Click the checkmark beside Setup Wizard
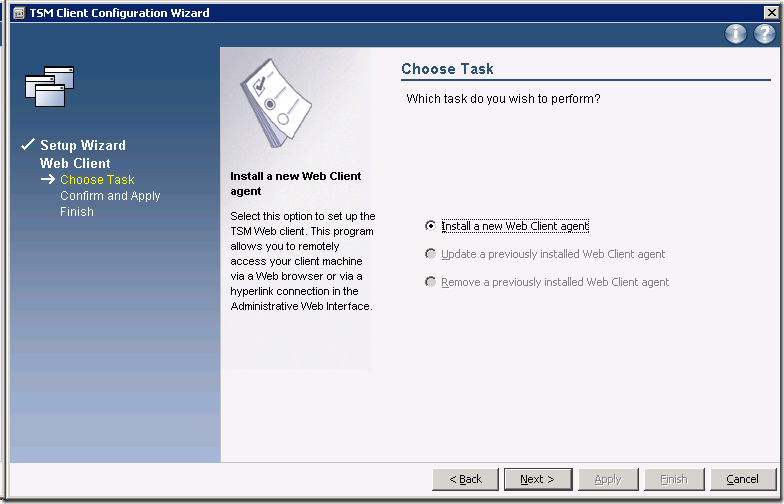Screen dimensions: 784x504 coord(27,145)
